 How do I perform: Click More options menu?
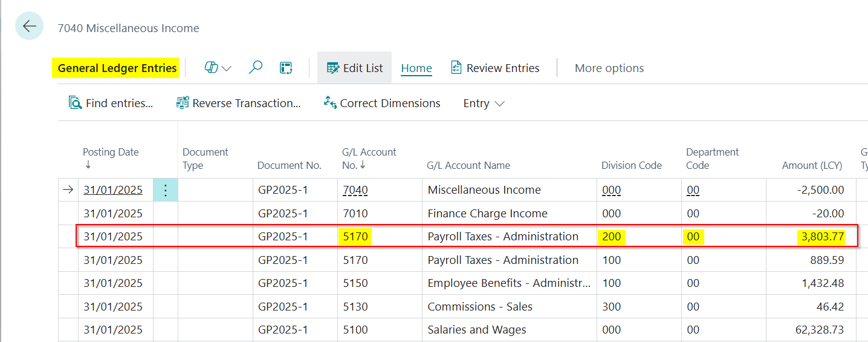click(609, 68)
